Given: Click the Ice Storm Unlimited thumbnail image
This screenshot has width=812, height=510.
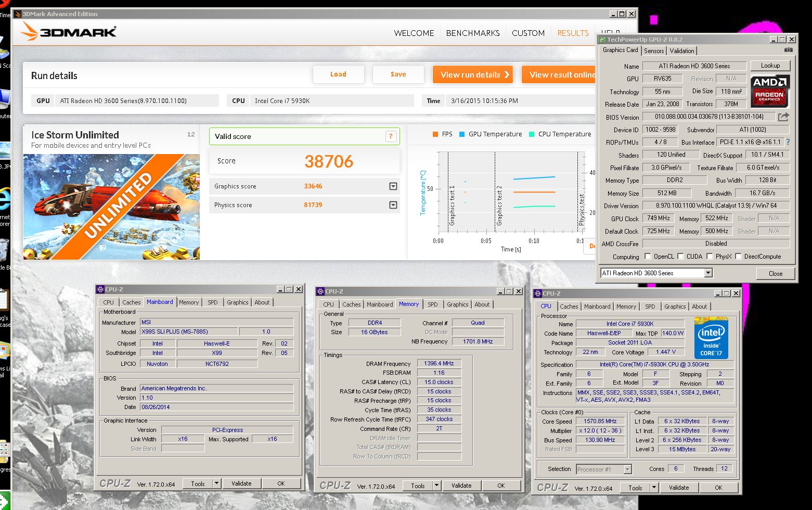Looking at the screenshot, I should pos(111,207).
